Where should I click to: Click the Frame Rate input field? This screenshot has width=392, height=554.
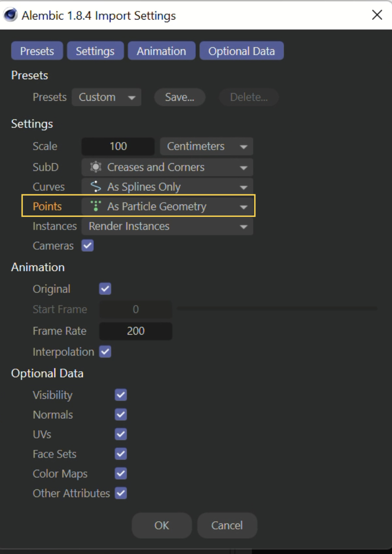(135, 331)
